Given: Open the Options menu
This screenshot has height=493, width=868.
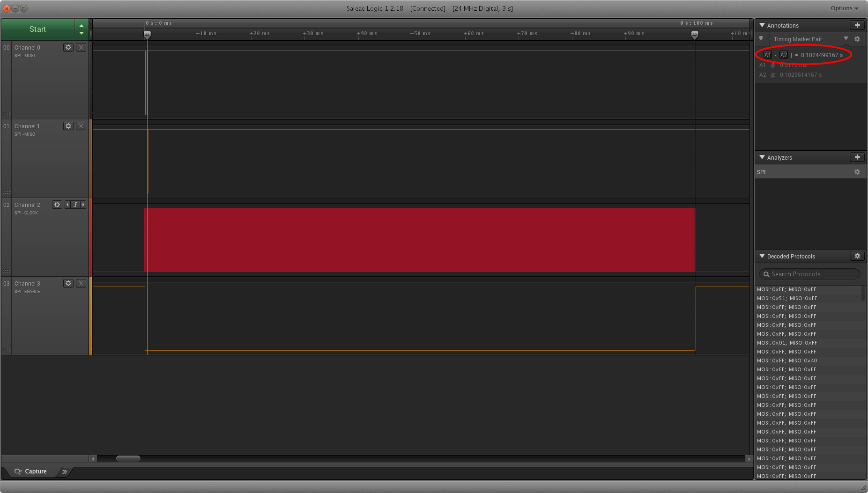Looking at the screenshot, I should click(x=844, y=8).
